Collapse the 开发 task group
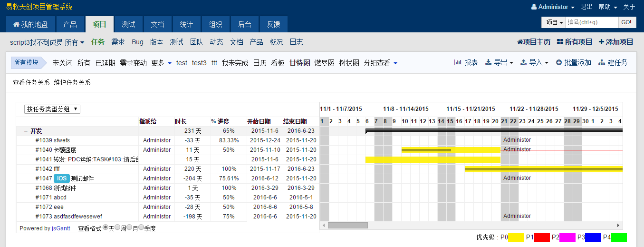The image size is (644, 247). tap(26, 131)
